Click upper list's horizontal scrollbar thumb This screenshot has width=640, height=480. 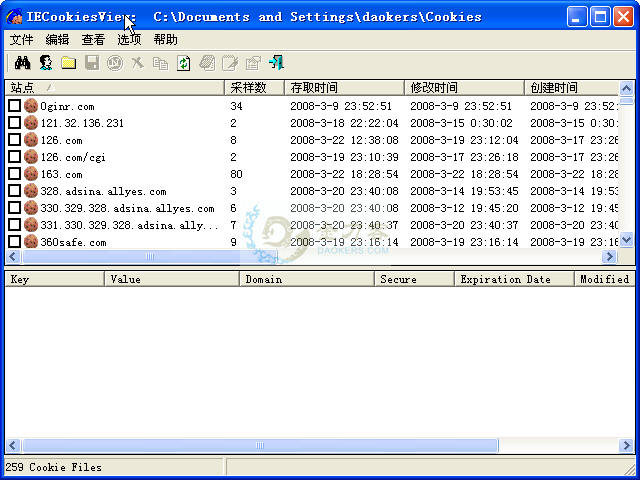pos(150,256)
